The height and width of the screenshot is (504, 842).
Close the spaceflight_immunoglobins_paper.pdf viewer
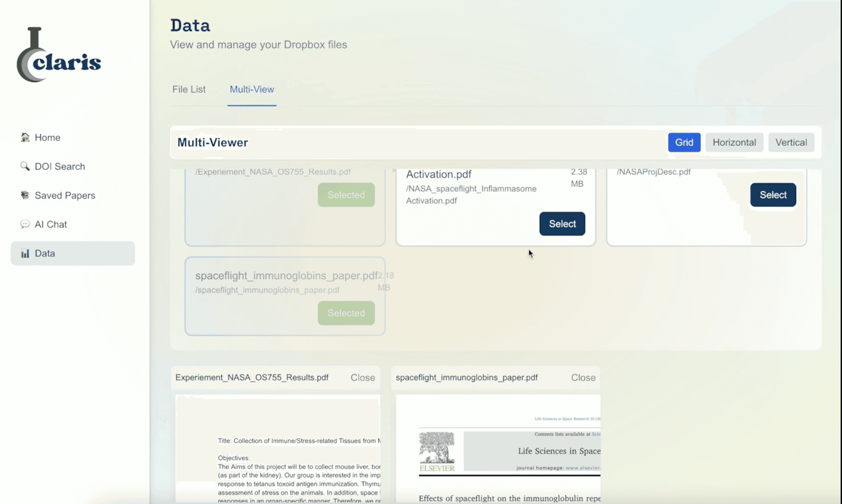583,377
